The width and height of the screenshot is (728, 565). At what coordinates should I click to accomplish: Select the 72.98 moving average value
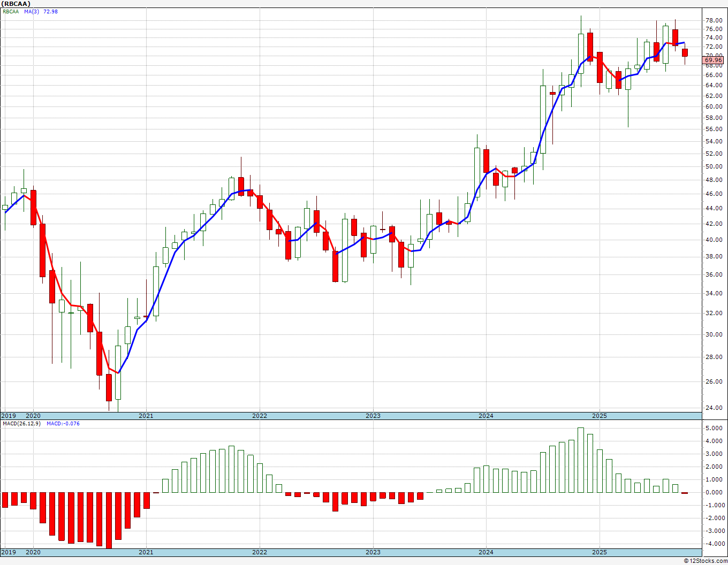(50, 11)
